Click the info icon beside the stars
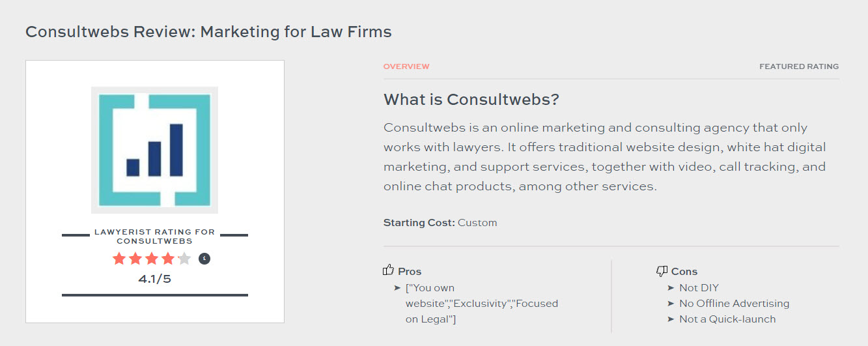This screenshot has height=346, width=868. click(x=204, y=259)
